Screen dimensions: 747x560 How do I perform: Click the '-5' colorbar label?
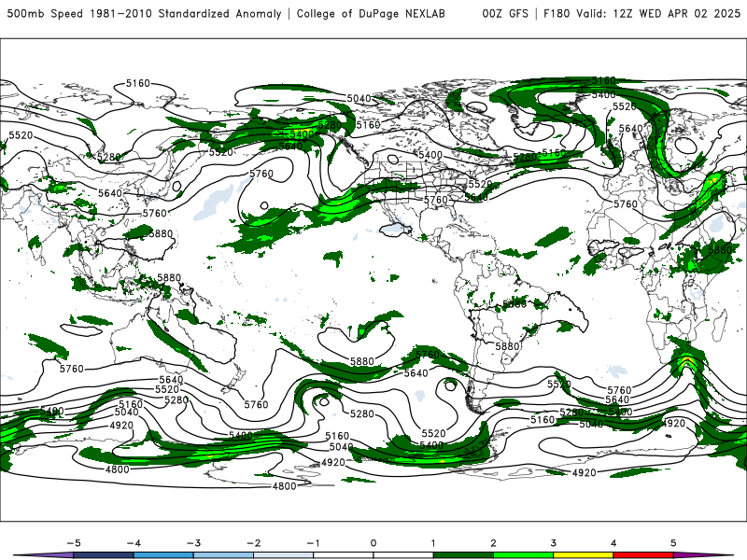tap(74, 543)
